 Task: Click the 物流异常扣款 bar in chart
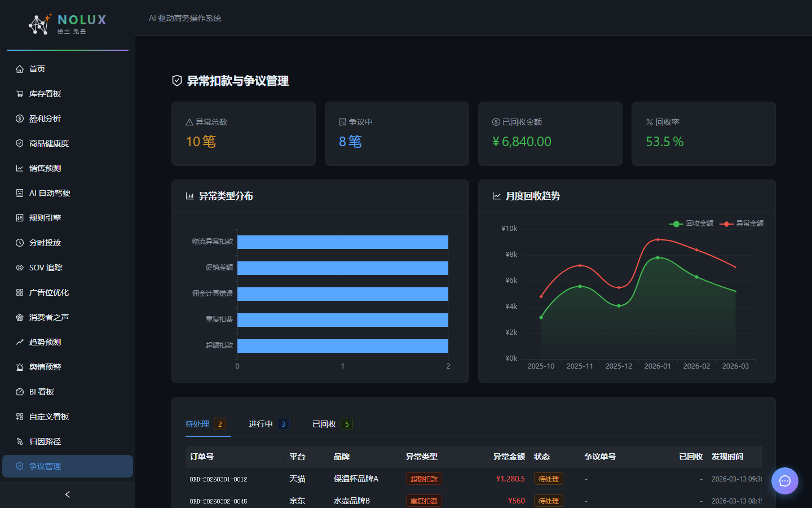click(343, 242)
